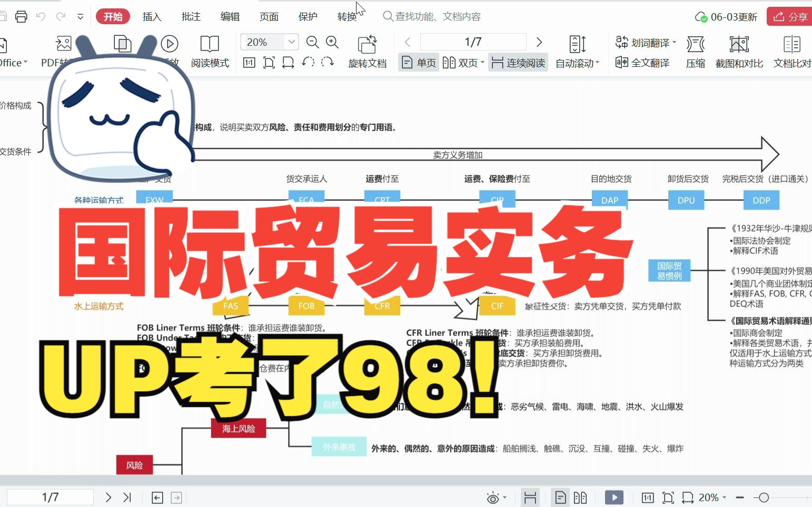Select 单页 single page view
Image resolution: width=812 pixels, height=507 pixels.
pyautogui.click(x=419, y=63)
